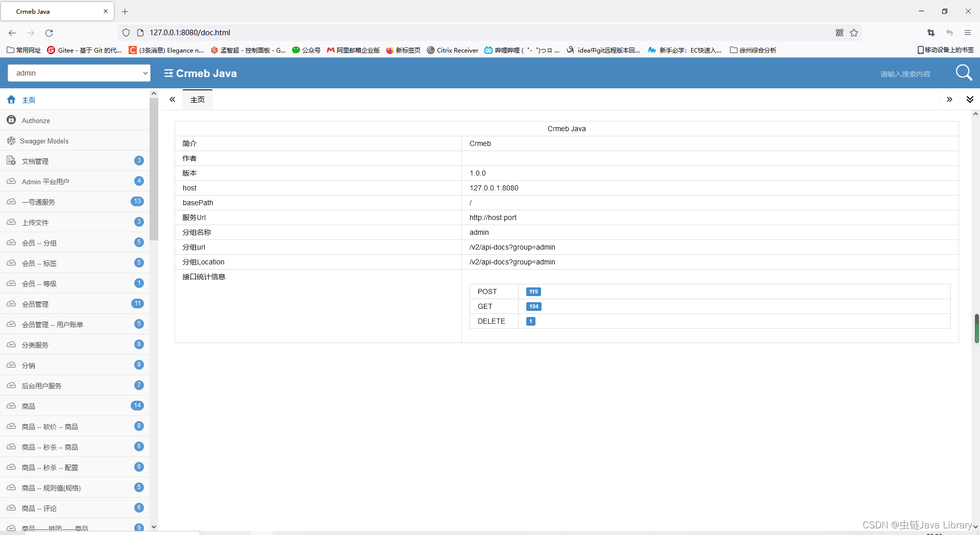
Task: Click the host value 127.0.0.1:8080
Action: pos(494,188)
